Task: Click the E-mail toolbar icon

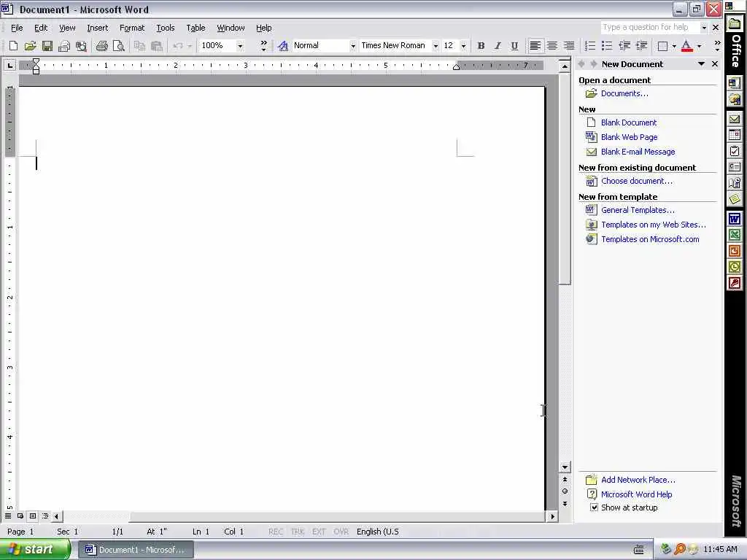Action: click(64, 46)
